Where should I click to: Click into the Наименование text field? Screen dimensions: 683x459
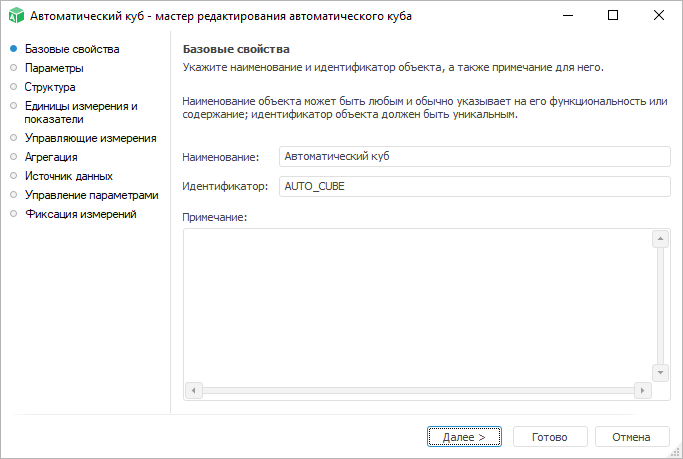click(x=473, y=157)
